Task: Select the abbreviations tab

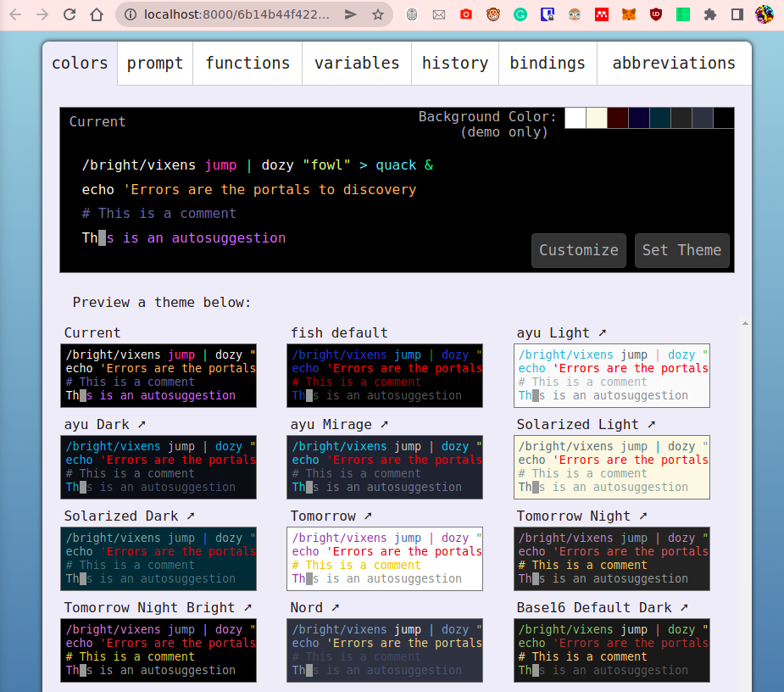Action: pos(674,62)
